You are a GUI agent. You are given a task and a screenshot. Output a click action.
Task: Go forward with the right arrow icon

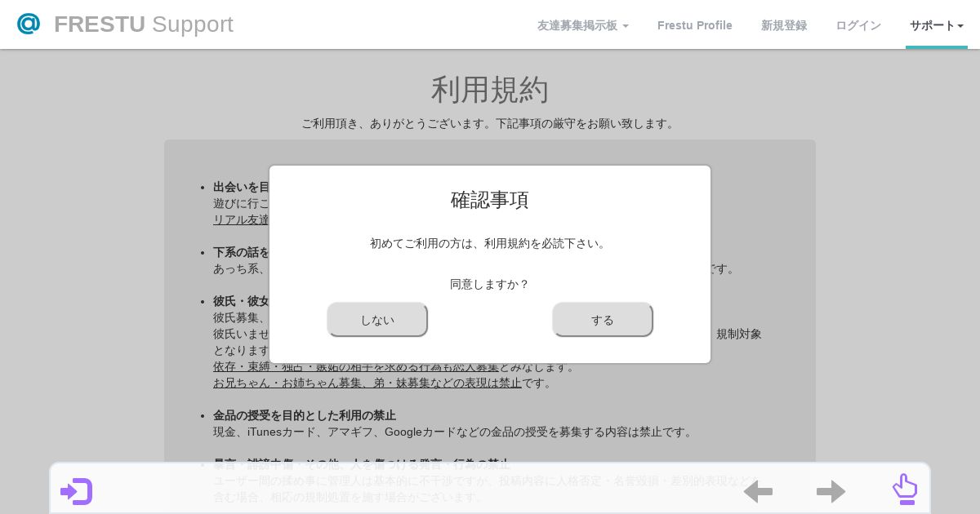click(x=831, y=491)
